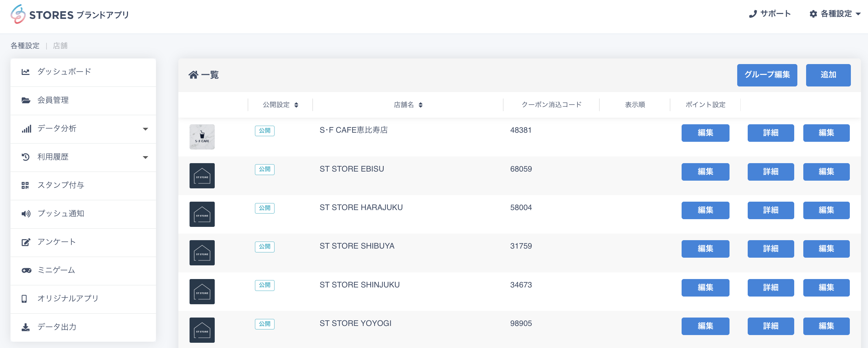The width and height of the screenshot is (868, 348).
Task: Open アンケート menu item
Action: click(83, 242)
